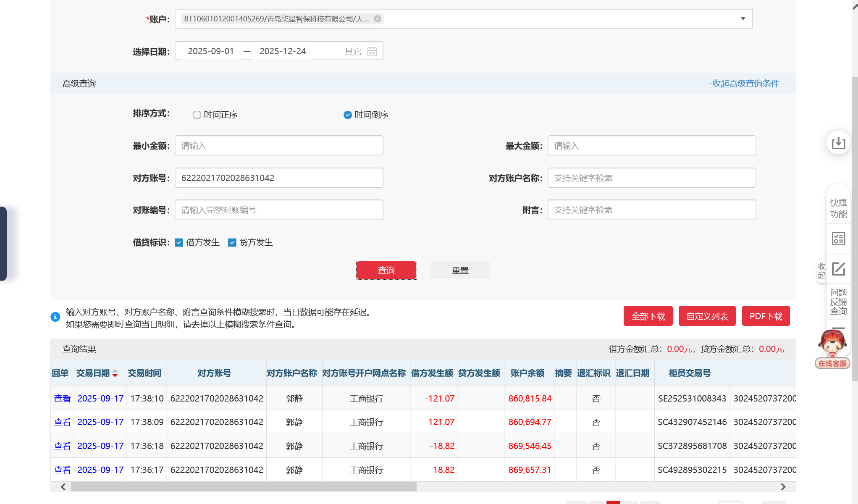
Task: Click the 收起 tab to collapse sidebar
Action: [x=821, y=271]
